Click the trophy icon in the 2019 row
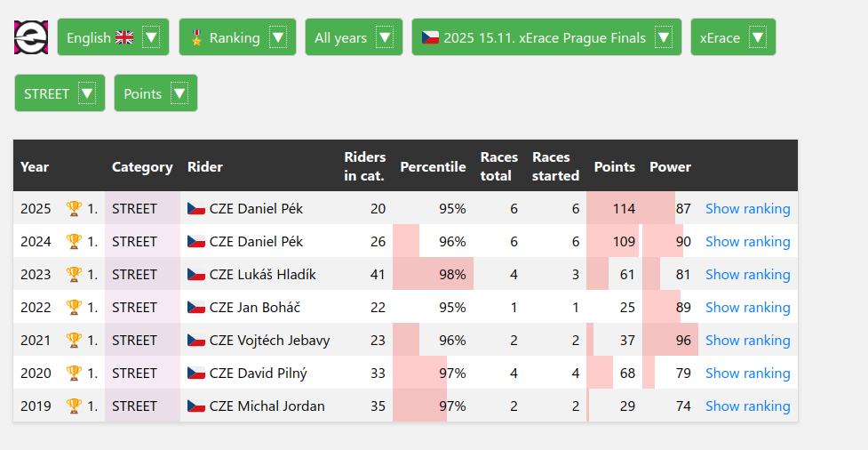 point(74,406)
